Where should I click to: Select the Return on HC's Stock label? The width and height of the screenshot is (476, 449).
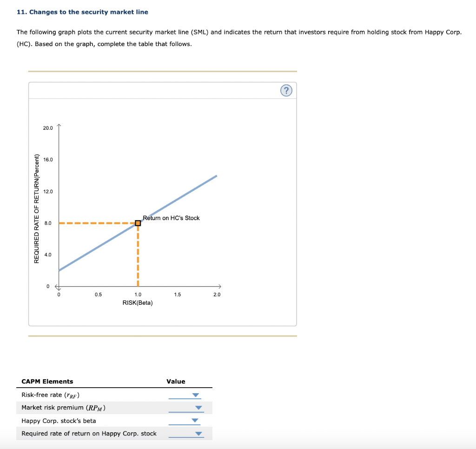tap(172, 217)
